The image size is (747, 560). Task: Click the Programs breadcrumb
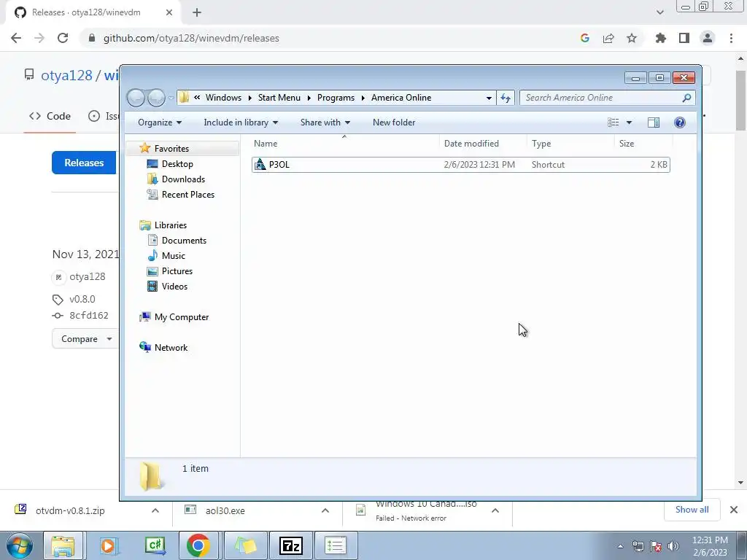(x=336, y=98)
